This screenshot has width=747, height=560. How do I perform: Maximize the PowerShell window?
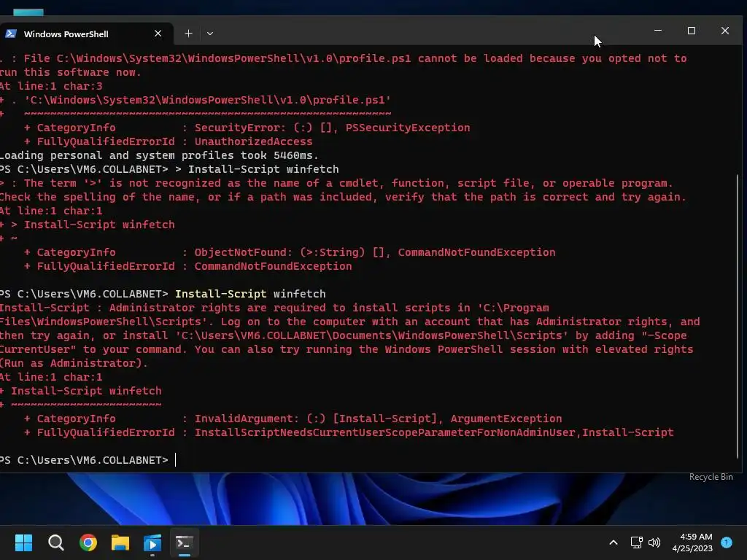point(692,31)
